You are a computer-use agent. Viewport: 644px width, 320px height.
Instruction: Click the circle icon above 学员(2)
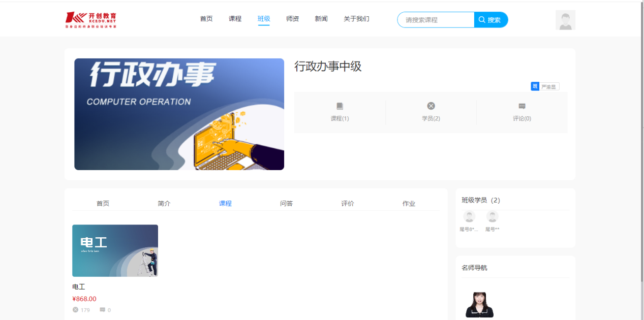click(x=431, y=106)
